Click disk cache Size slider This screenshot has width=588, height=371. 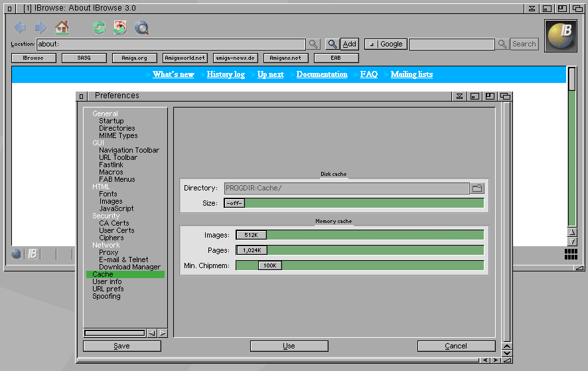pos(354,203)
